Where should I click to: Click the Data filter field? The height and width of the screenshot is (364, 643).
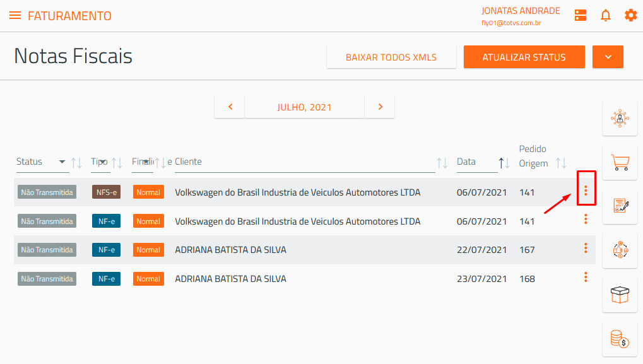[x=477, y=162]
